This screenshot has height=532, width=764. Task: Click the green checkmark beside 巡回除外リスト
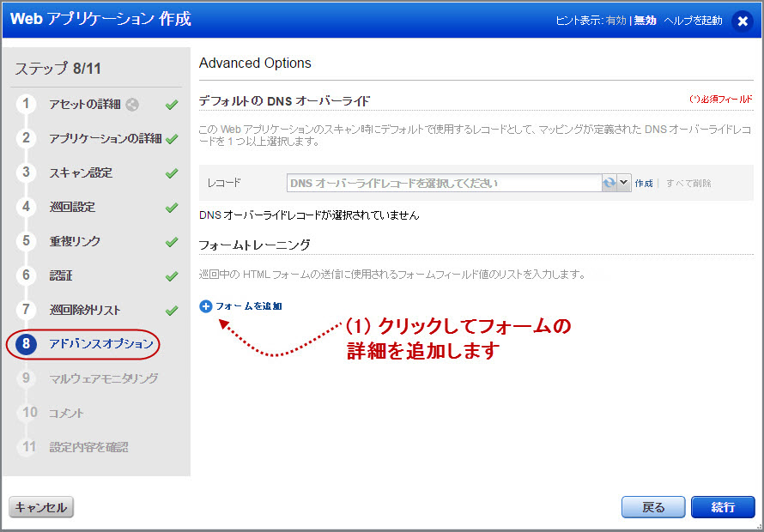[171, 310]
